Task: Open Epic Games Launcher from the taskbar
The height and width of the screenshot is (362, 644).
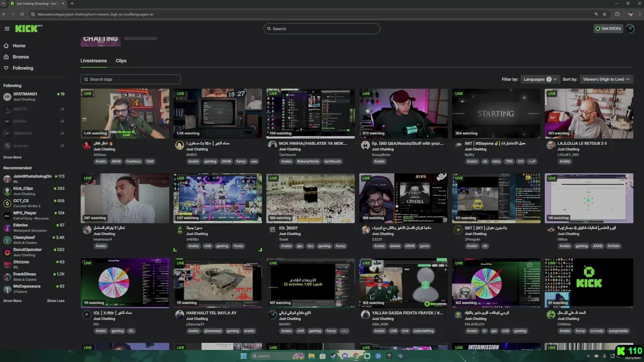Action: (389, 356)
